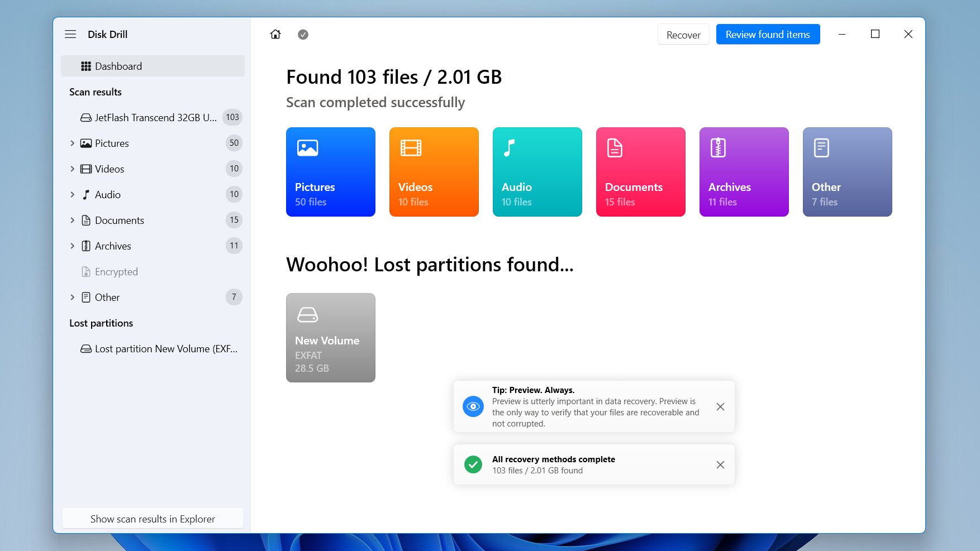
Task: Click the green checkmark completion icon
Action: coord(473,464)
